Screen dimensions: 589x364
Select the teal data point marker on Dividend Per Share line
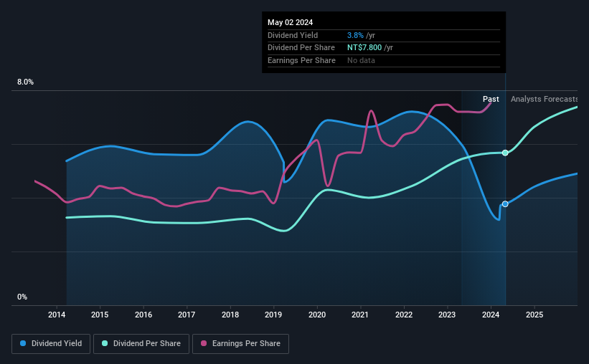coord(505,153)
